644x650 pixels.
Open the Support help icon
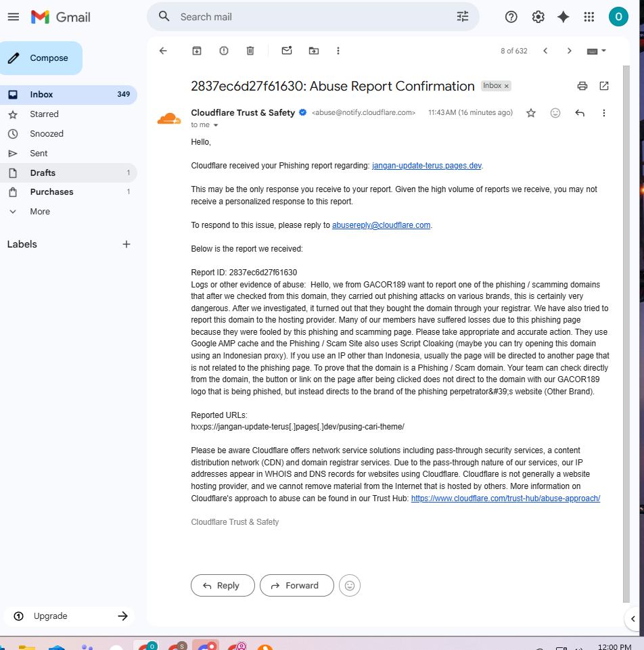pos(511,17)
